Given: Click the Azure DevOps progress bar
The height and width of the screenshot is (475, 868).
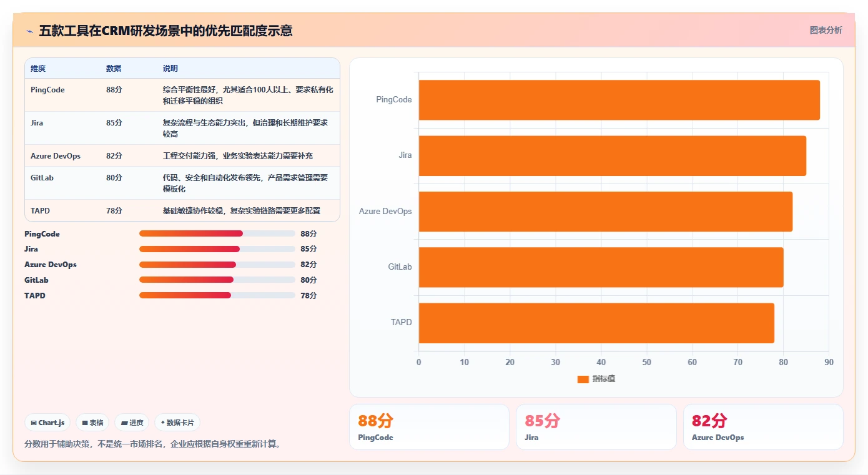Looking at the screenshot, I should [x=217, y=265].
